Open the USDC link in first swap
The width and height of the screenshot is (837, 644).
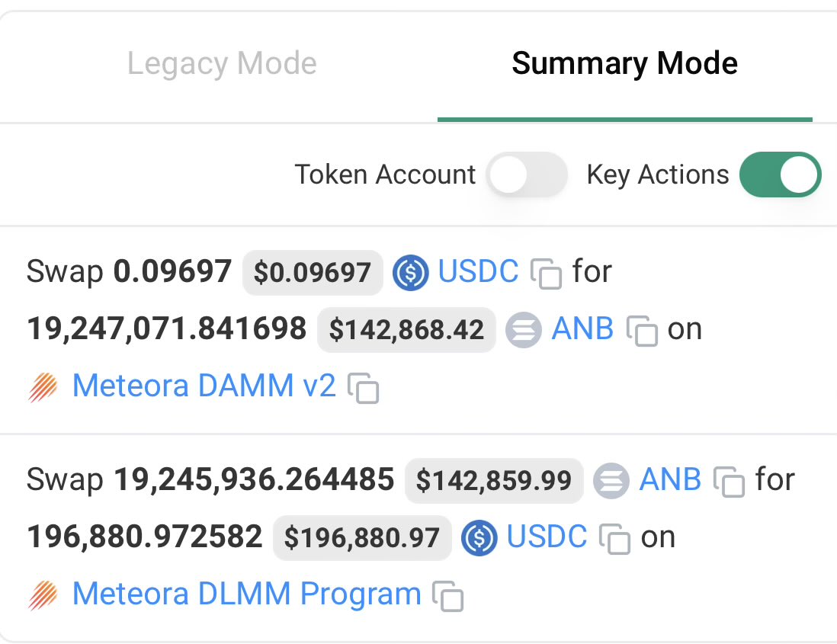pyautogui.click(x=478, y=271)
